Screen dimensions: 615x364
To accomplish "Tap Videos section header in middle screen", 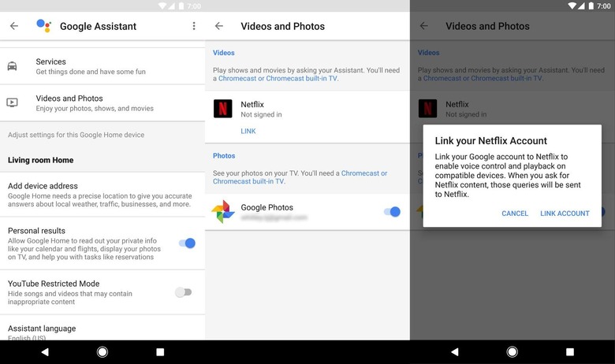I will click(x=224, y=53).
